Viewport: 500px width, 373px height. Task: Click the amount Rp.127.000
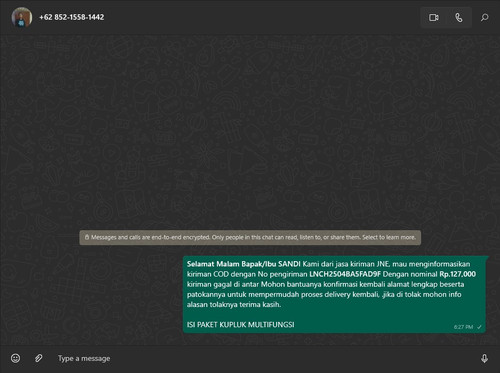click(x=458, y=274)
